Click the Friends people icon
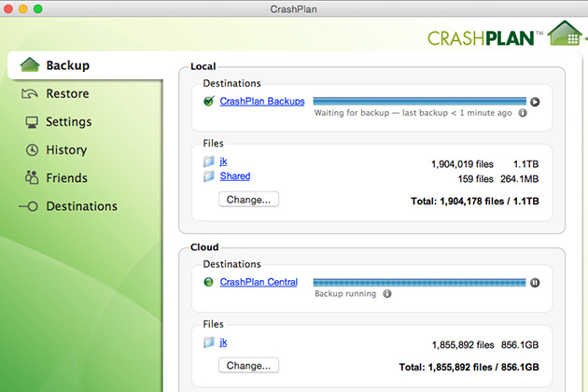 click(32, 177)
